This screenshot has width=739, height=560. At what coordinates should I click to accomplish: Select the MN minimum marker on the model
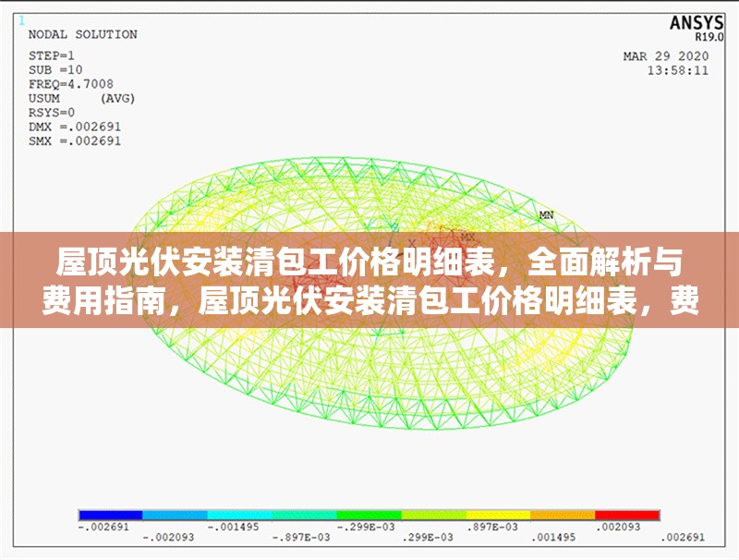click(x=546, y=215)
